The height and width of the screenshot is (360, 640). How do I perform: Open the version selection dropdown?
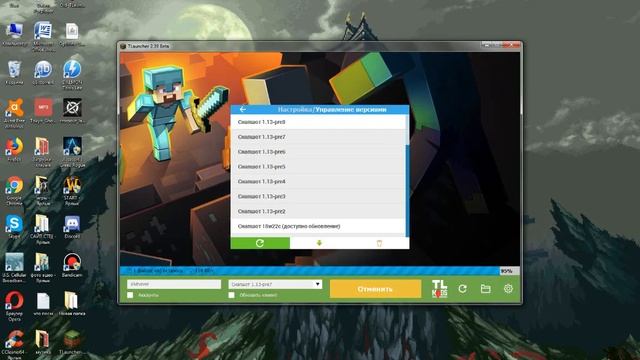pyautogui.click(x=276, y=284)
